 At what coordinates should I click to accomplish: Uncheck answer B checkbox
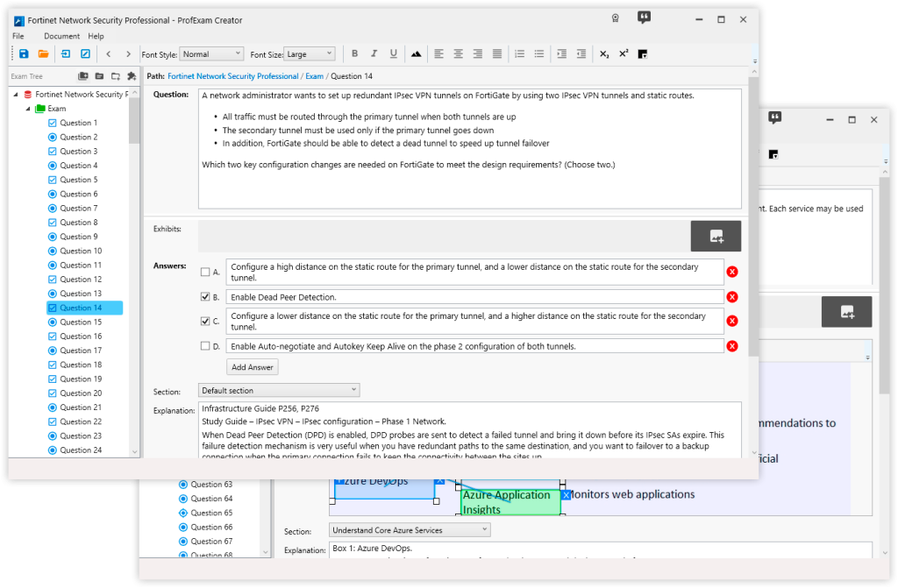point(205,296)
